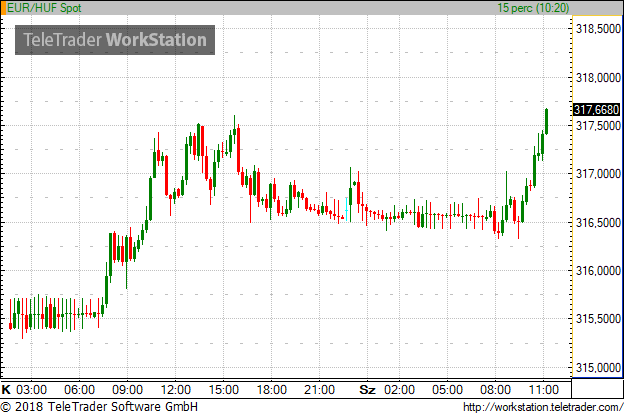Select the current price label 317,6680
624x416 pixels.
tap(596, 109)
